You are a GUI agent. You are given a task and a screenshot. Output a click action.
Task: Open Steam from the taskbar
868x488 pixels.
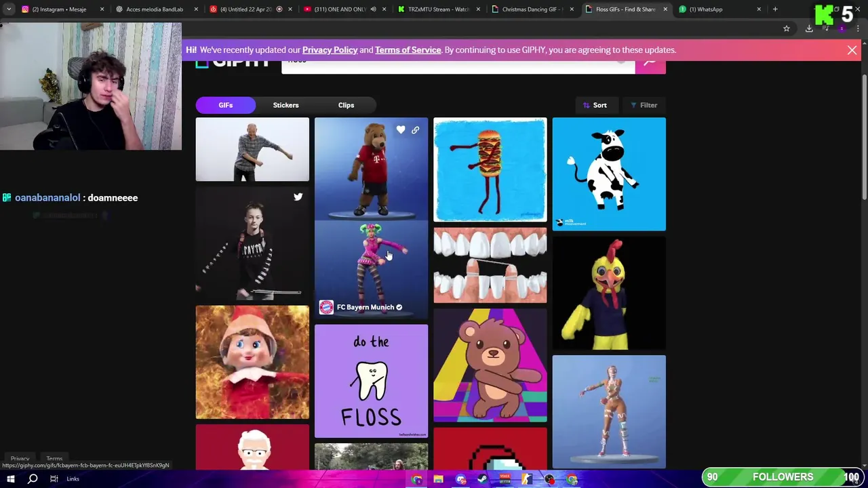(x=483, y=479)
